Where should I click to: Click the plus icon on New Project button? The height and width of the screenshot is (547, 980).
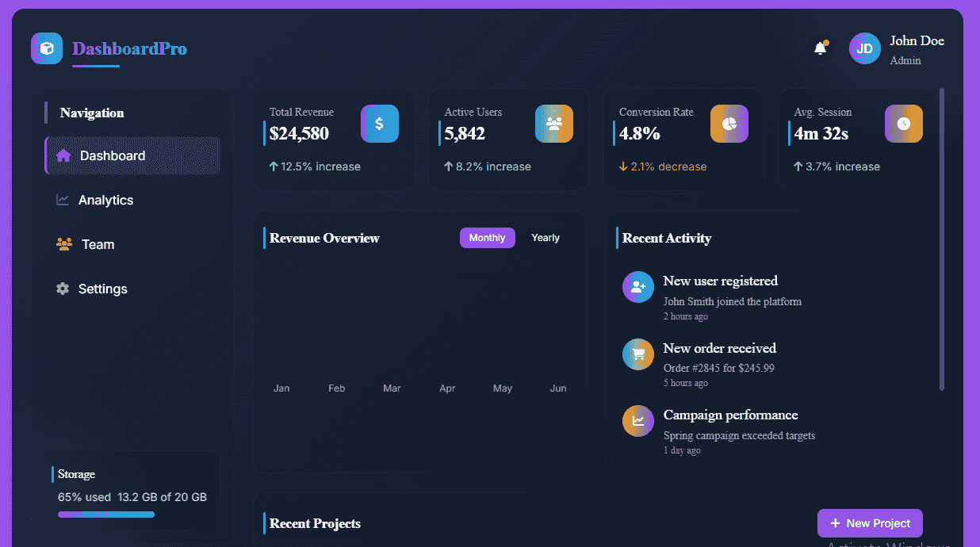click(x=835, y=523)
